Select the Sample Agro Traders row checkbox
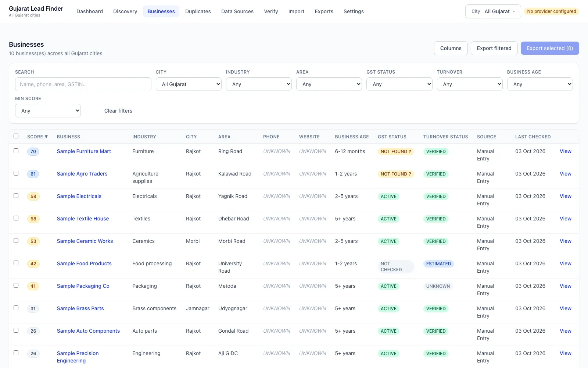Viewport: 588px width, 368px height. point(16,173)
